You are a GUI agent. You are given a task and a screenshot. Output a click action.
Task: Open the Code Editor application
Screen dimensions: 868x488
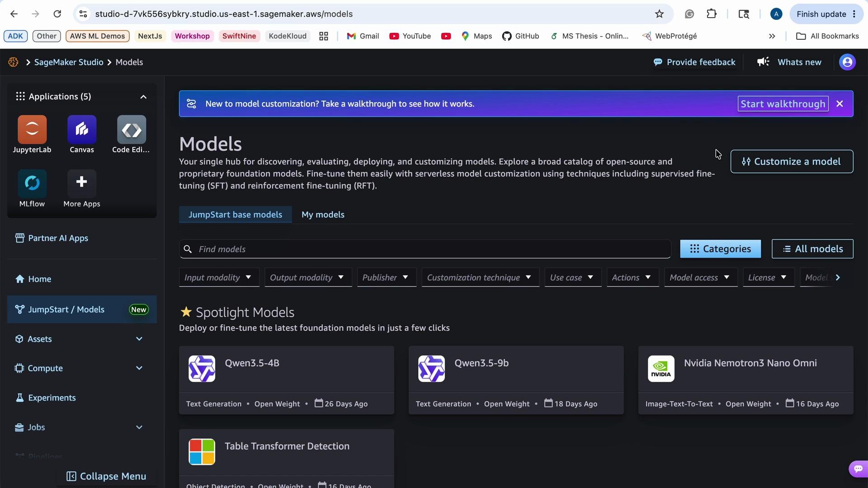tap(132, 130)
